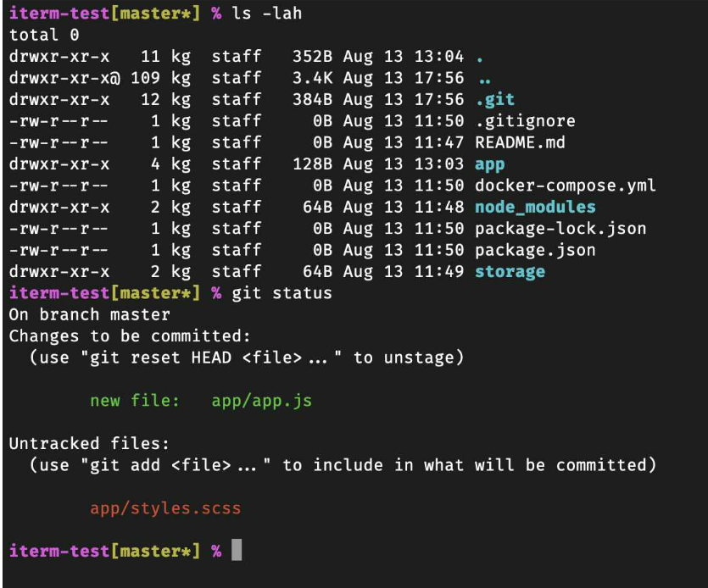Viewport: 708px width, 588px height.
Task: Click the block cursor at last prompt
Action: tap(237, 551)
